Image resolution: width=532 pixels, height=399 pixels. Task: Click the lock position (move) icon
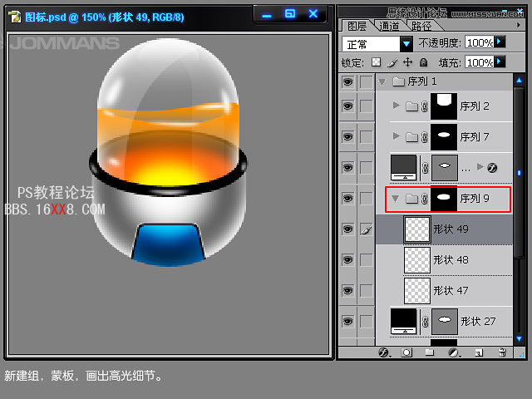(407, 62)
